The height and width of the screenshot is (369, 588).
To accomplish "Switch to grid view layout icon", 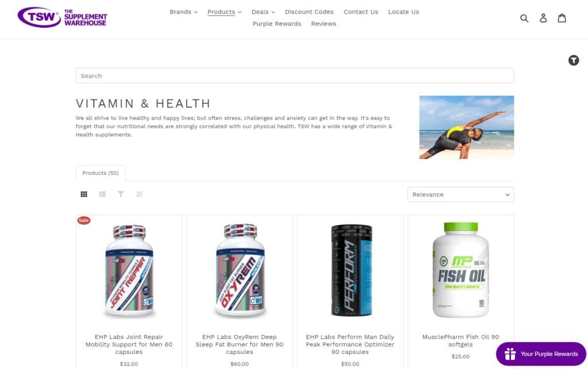I will coord(84,194).
